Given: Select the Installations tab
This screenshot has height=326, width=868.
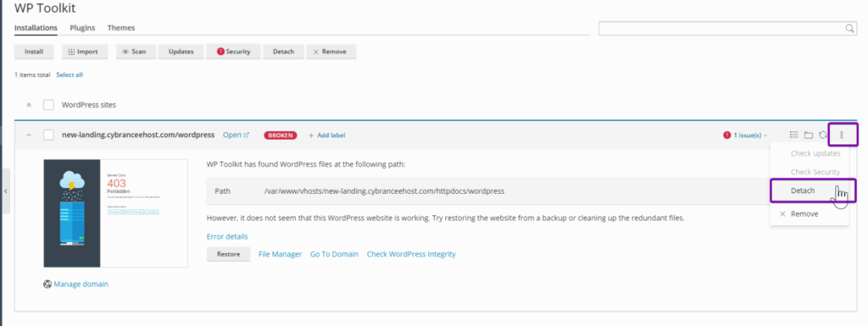Looking at the screenshot, I should coord(36,28).
